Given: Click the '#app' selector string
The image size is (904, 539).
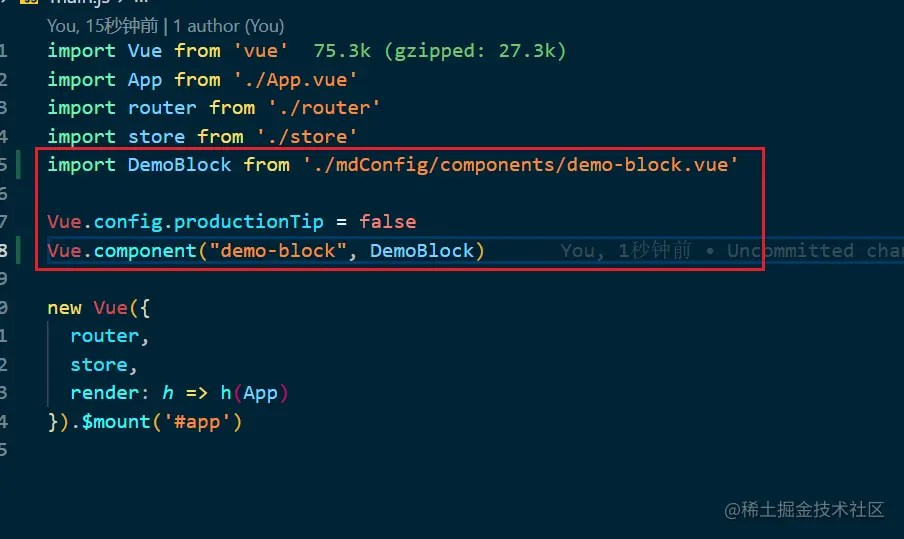Looking at the screenshot, I should click(x=197, y=422).
